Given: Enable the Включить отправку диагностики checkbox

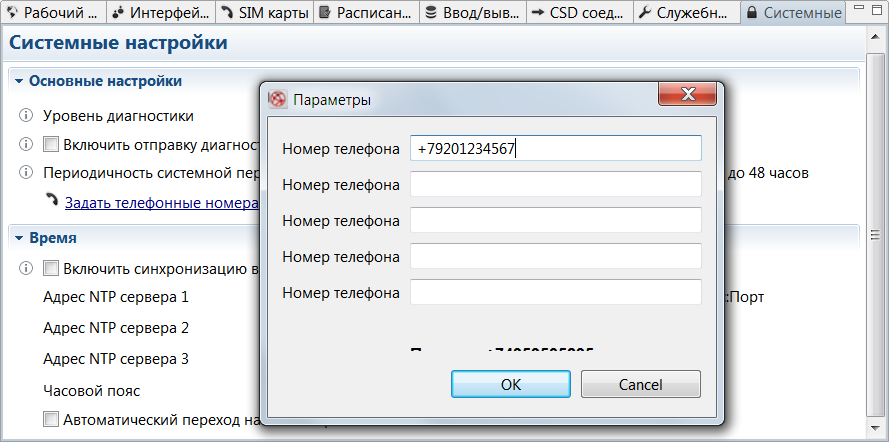Looking at the screenshot, I should [x=51, y=144].
